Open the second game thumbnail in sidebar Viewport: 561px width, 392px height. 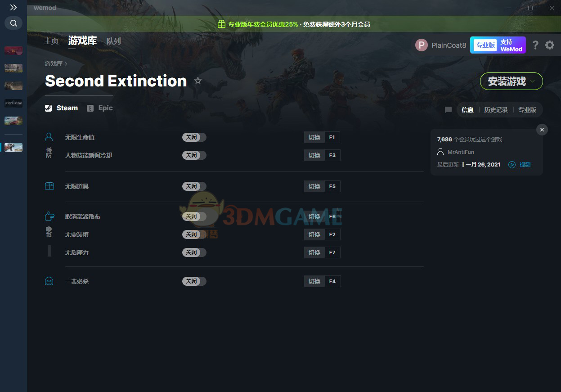click(13, 68)
